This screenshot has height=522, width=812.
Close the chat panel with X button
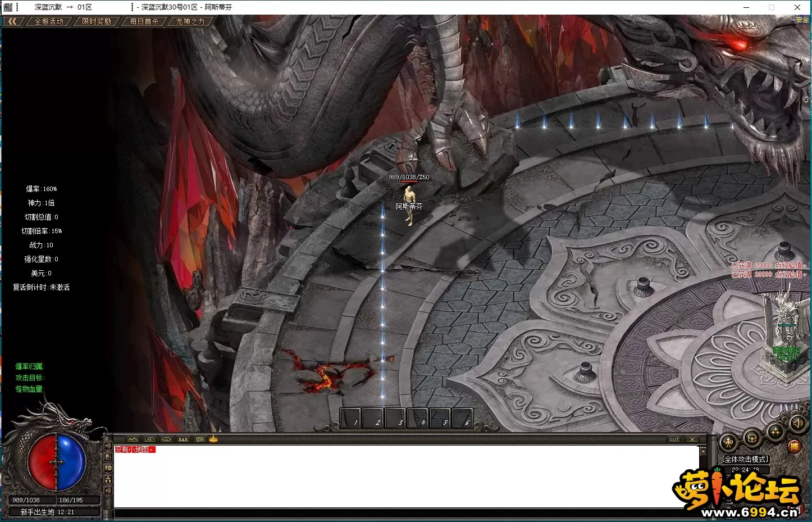(x=692, y=439)
